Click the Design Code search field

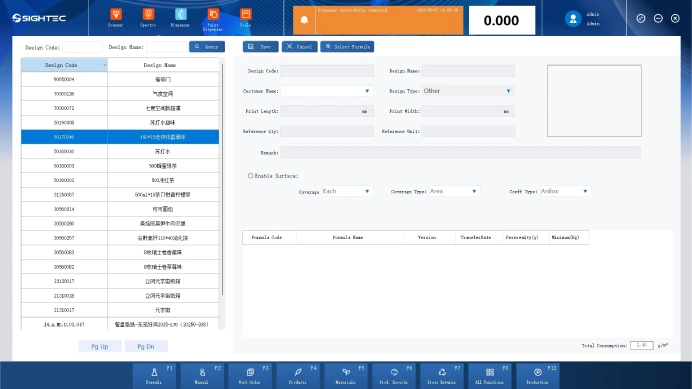pos(82,47)
